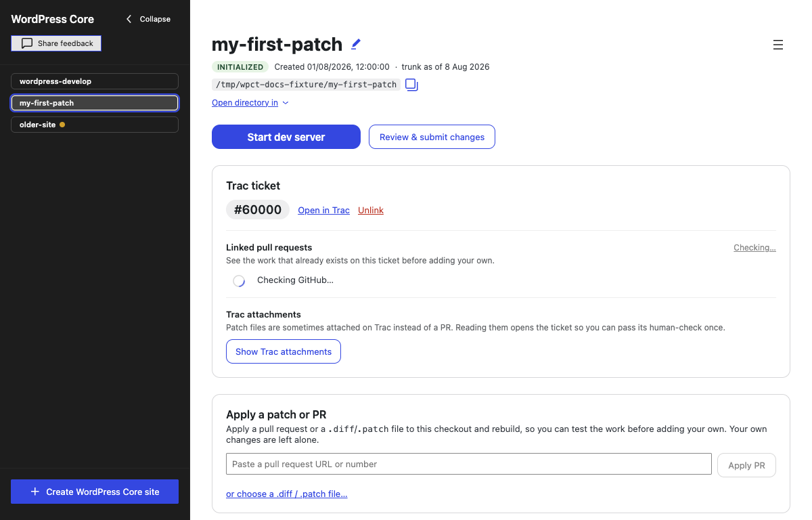812x520 pixels.
Task: Open the hamburger menu icon
Action: (778, 45)
